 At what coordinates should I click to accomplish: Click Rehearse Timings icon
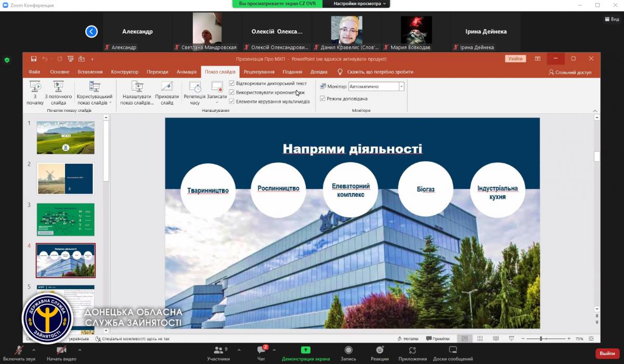click(194, 87)
